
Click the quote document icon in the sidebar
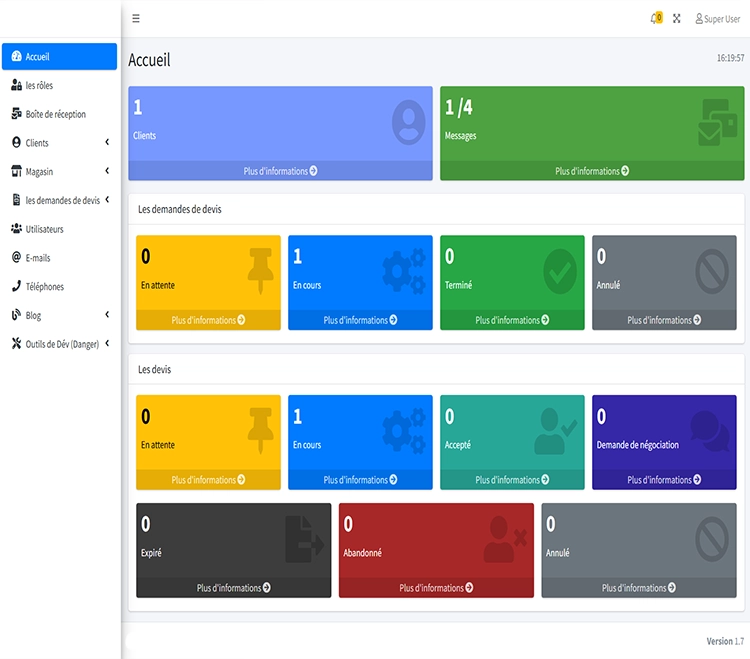(16, 199)
